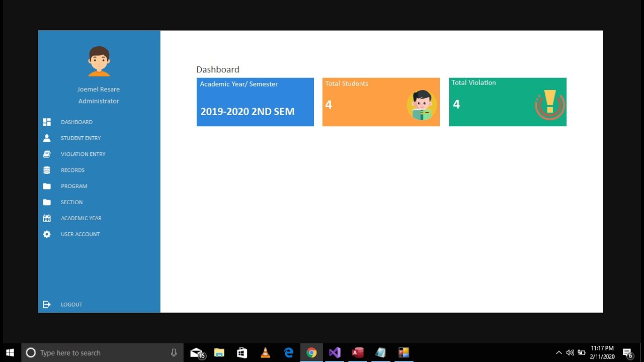Open the VIOLATION ENTRY menu item
644x362 pixels.
(83, 154)
